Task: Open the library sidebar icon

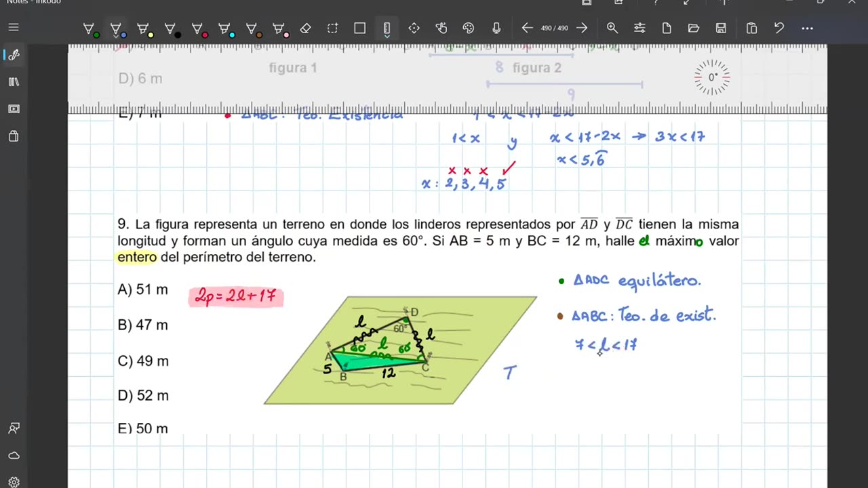Action: (x=14, y=82)
